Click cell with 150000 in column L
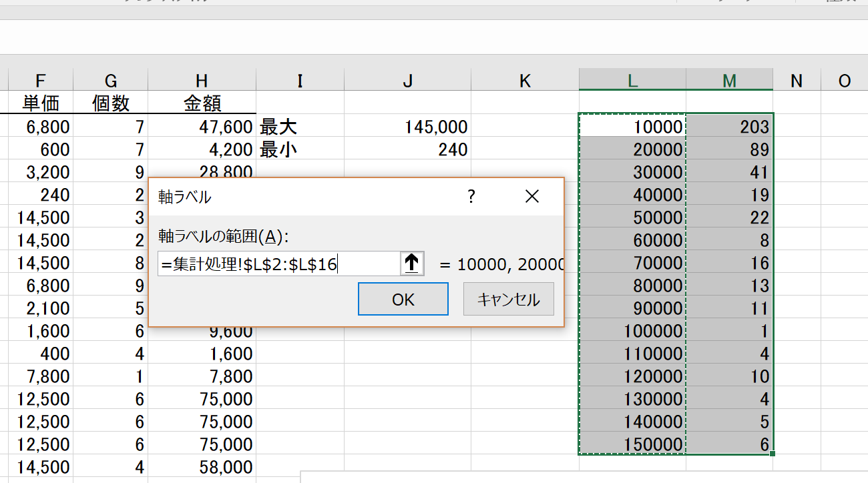 [632, 444]
